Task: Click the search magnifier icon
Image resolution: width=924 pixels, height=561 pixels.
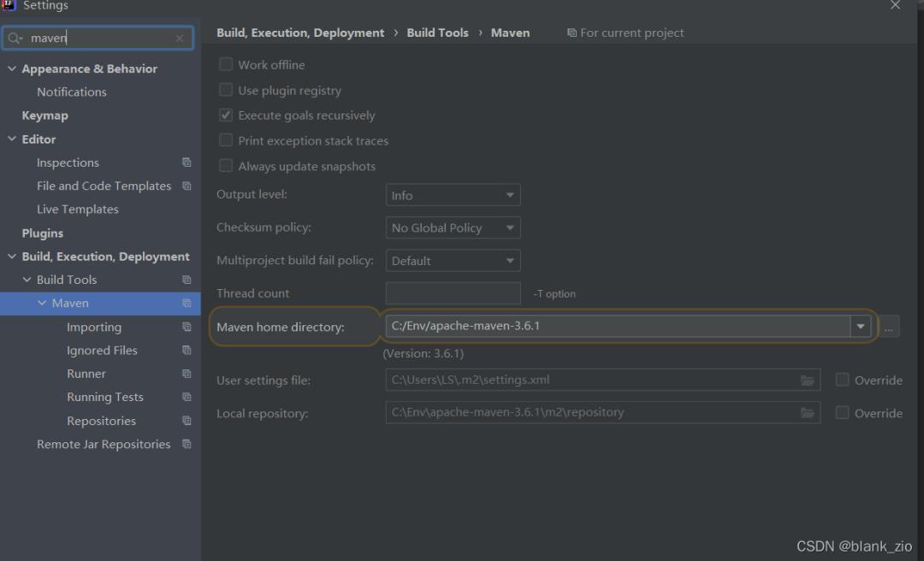Action: coord(15,38)
